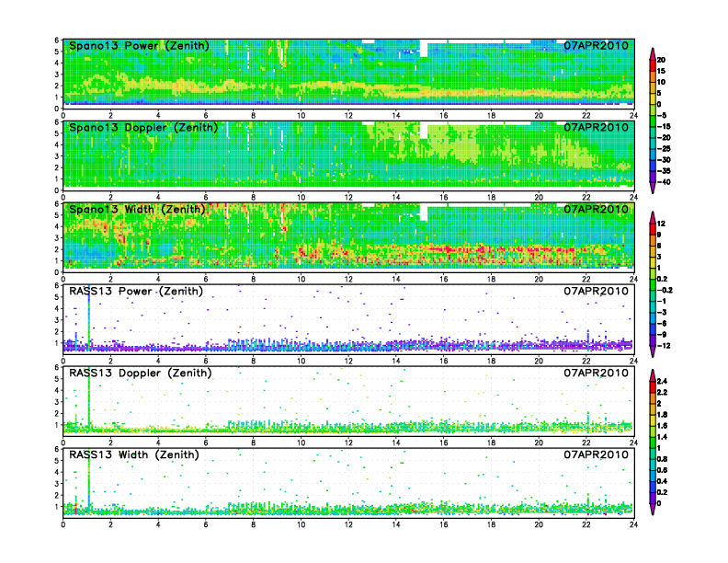Click the 07APR2010 date in Spano13 Doppler panel
728x563 pixels.
pyautogui.click(x=597, y=128)
